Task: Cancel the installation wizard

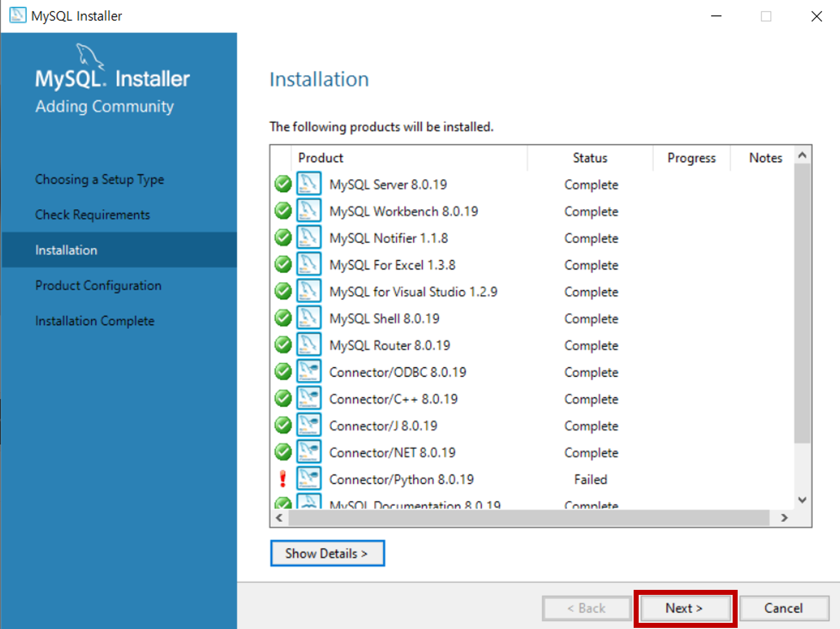Action: click(784, 608)
